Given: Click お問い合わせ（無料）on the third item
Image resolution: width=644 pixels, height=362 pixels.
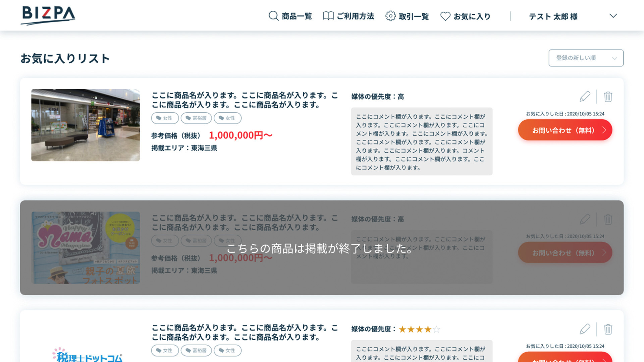Looking at the screenshot, I should [565, 359].
